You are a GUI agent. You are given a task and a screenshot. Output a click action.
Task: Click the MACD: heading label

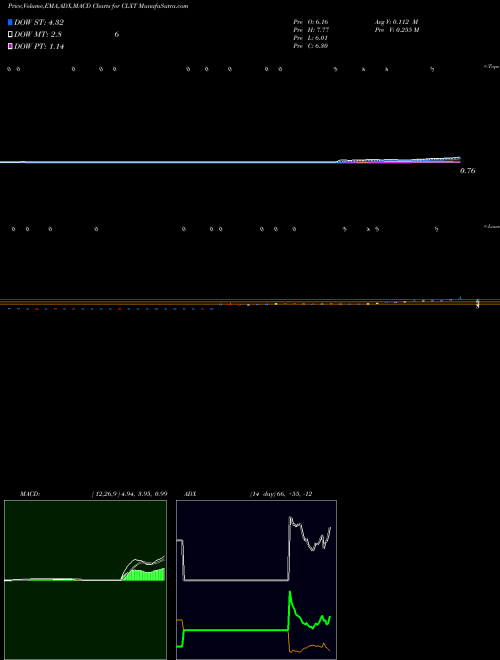[30, 494]
